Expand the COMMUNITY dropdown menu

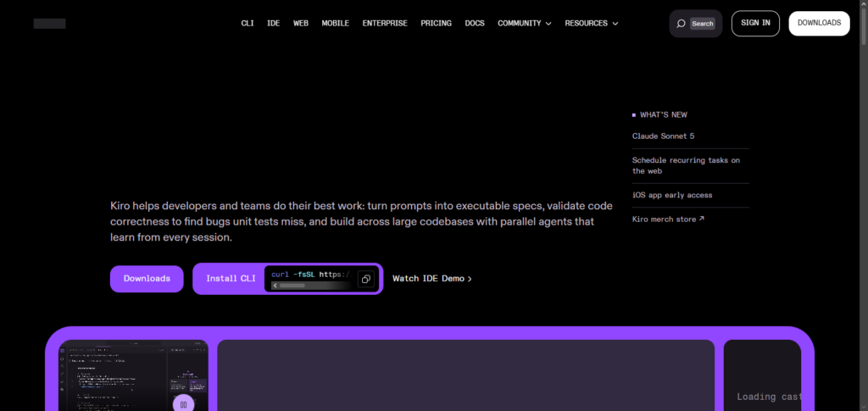[x=524, y=23]
